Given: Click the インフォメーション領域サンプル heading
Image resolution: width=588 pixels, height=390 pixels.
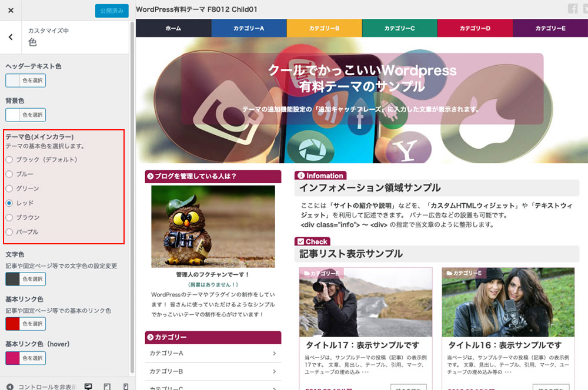Looking at the screenshot, I should click(x=370, y=188).
